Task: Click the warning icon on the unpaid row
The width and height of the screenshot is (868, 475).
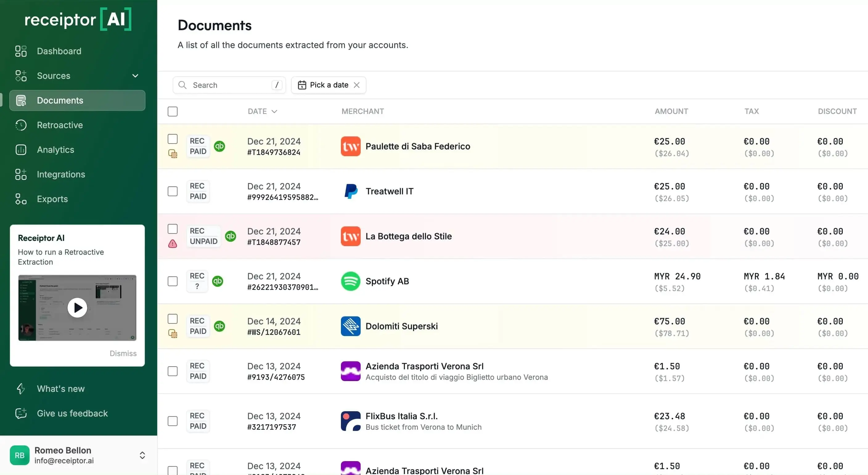Action: [173, 244]
